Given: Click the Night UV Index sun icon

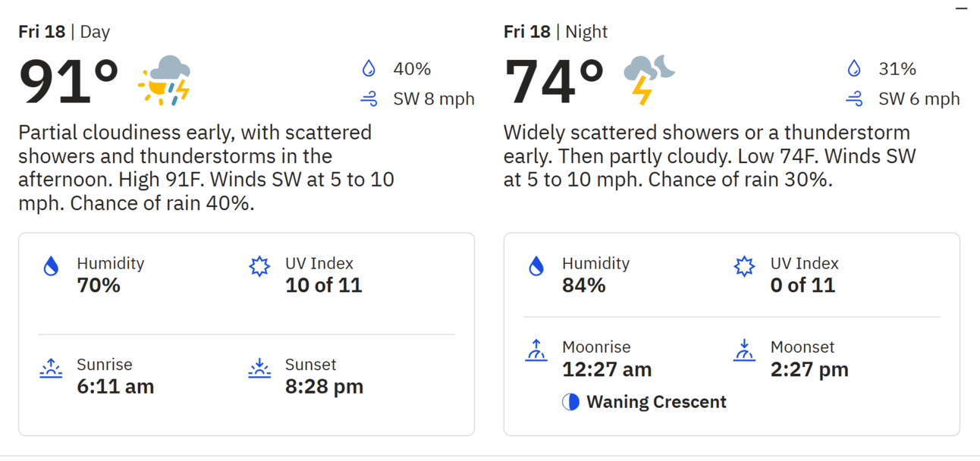Looking at the screenshot, I should coord(744,266).
